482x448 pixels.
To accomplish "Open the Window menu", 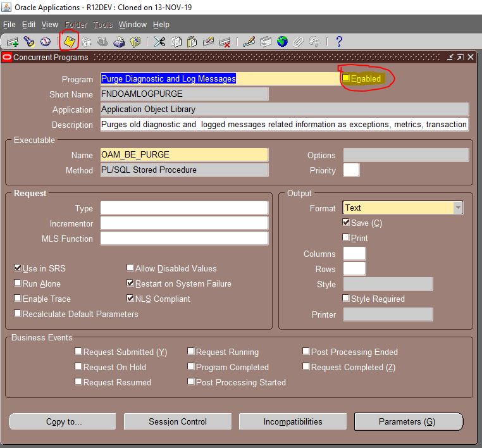I will (x=132, y=25).
